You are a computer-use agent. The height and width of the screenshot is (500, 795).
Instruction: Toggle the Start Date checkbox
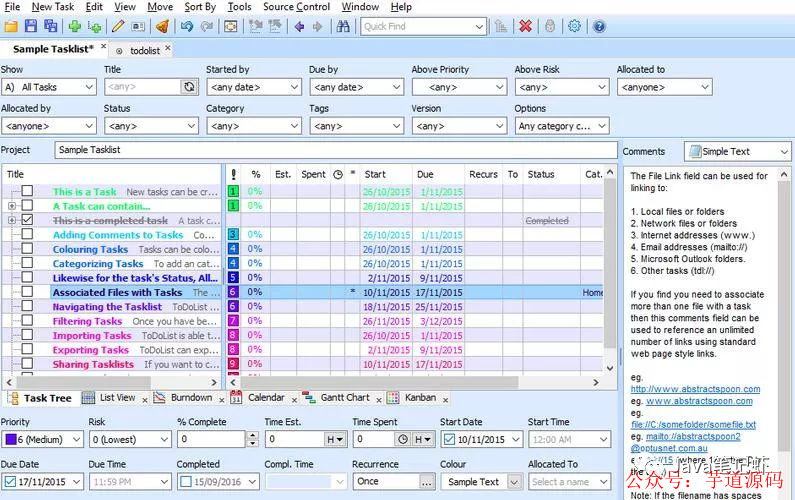pos(449,439)
